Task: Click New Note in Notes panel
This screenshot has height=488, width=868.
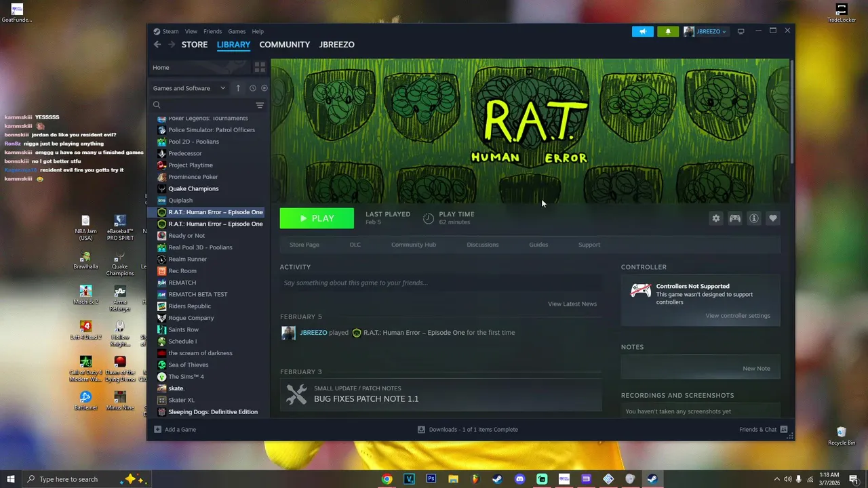Action: [756, 369]
